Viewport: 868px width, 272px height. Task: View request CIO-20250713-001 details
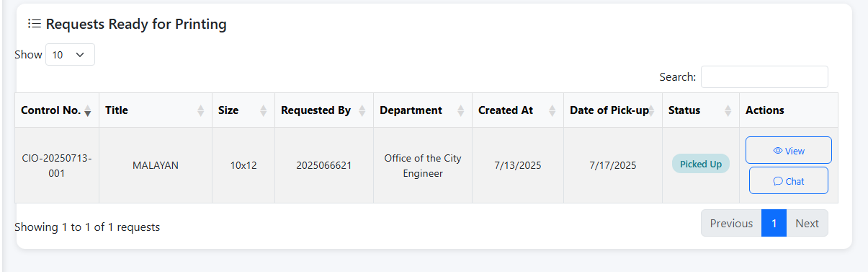(x=789, y=150)
